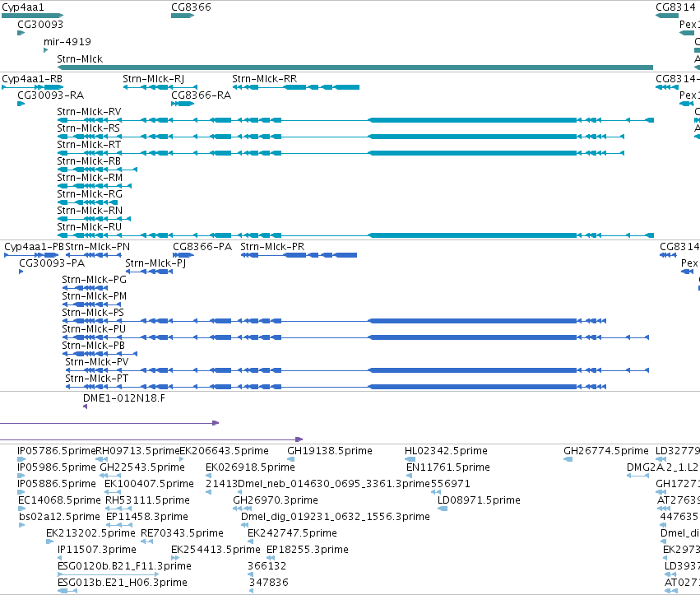This screenshot has height=595, width=700.
Task: Click EST label LD08971.5prime
Action: 479,500
